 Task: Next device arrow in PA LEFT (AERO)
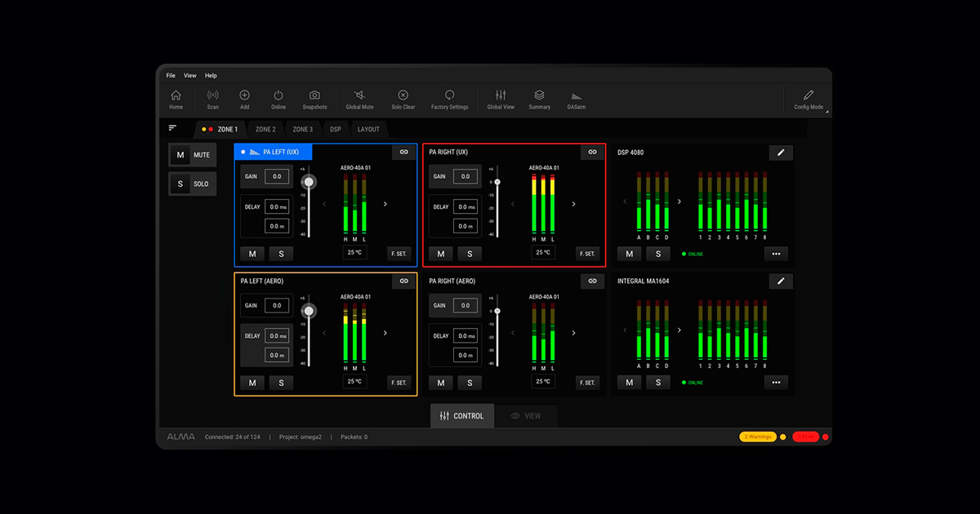(x=385, y=333)
